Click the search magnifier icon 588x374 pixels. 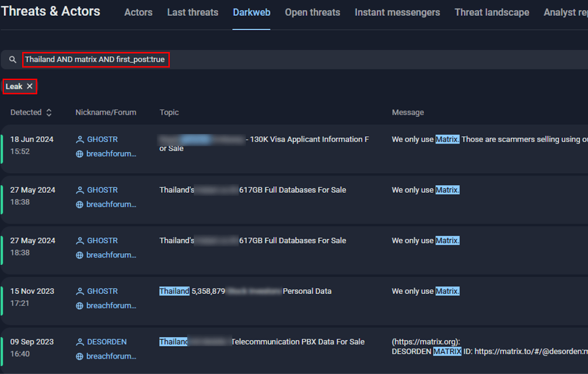(12, 59)
